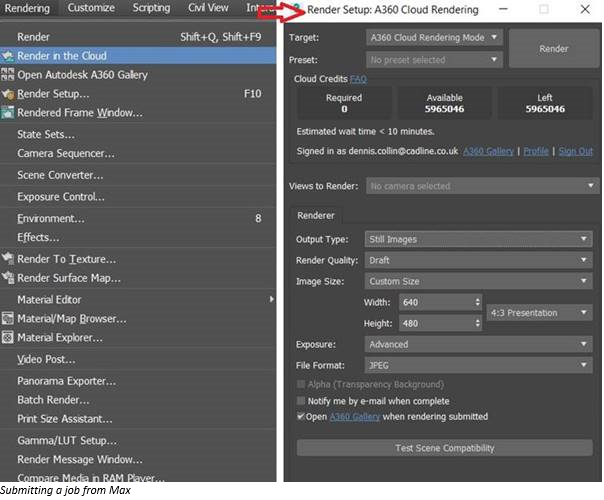This screenshot has width=604, height=500.
Task: Click the Width value field
Action: [x=436, y=302]
